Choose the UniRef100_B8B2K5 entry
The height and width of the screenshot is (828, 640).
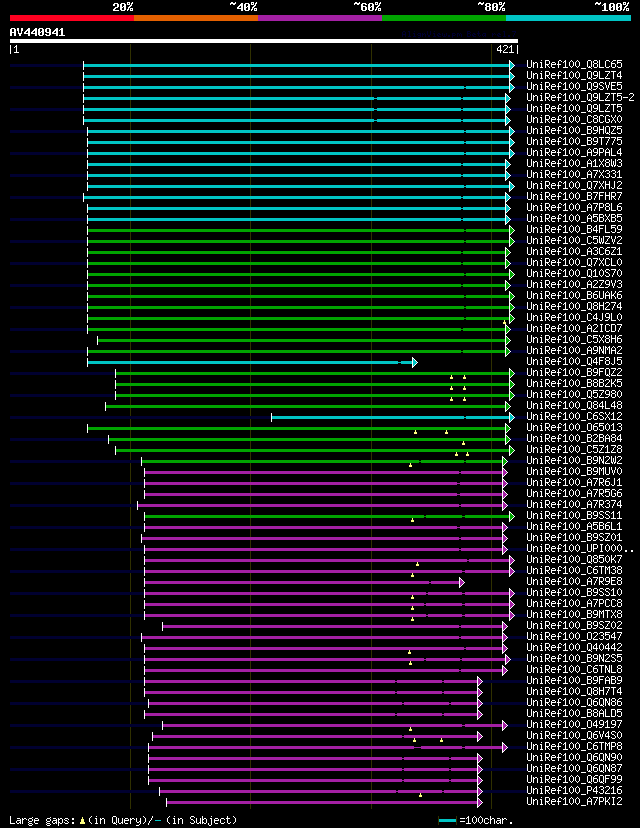[x=575, y=383]
